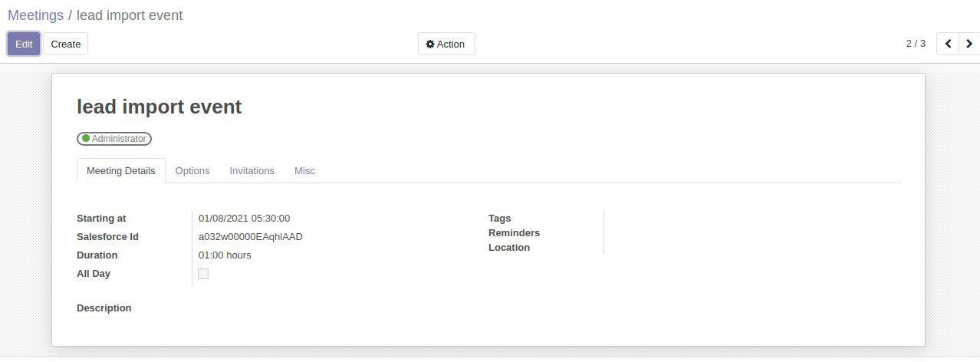Viewport: 980px width, 362px height.
Task: Click the Tags field label
Action: pos(499,219)
